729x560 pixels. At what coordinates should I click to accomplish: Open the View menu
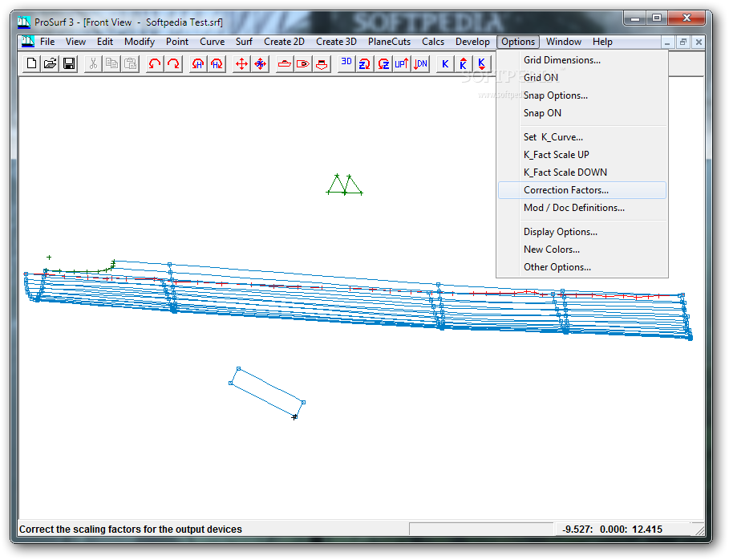coord(75,42)
